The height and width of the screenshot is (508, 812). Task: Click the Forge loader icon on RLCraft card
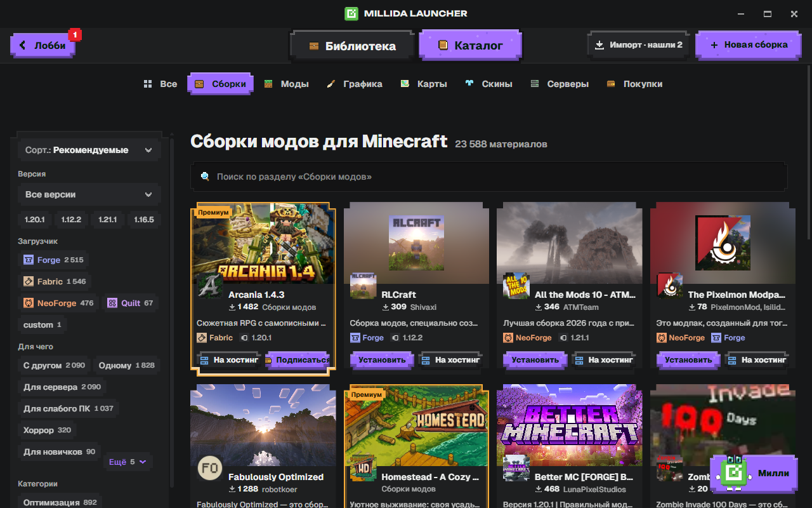pyautogui.click(x=355, y=338)
